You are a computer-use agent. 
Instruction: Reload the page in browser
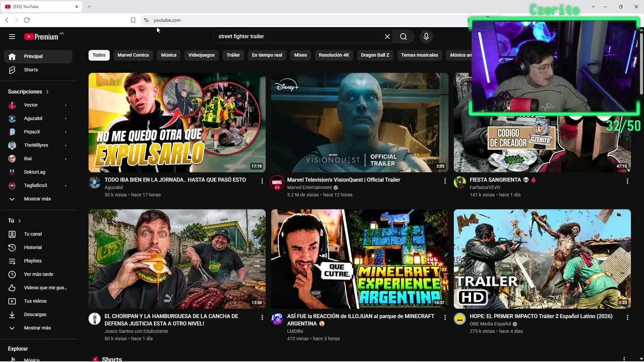pos(27,20)
